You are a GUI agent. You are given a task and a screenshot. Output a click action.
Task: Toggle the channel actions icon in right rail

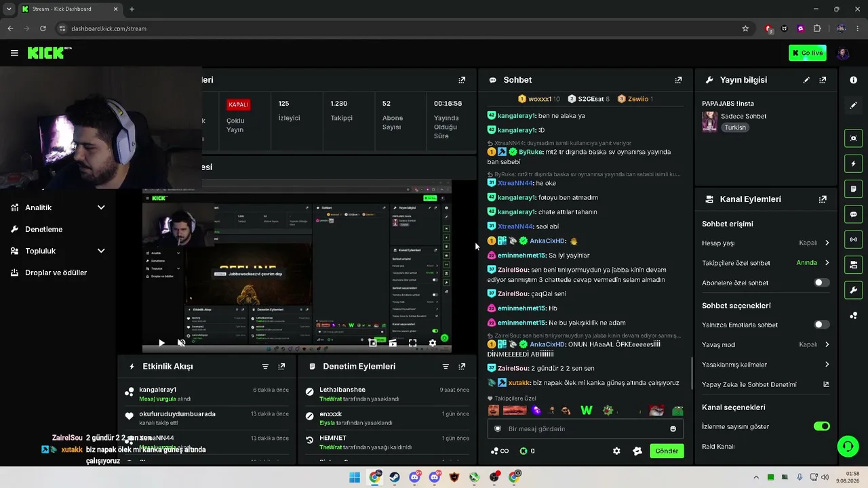pyautogui.click(x=853, y=264)
